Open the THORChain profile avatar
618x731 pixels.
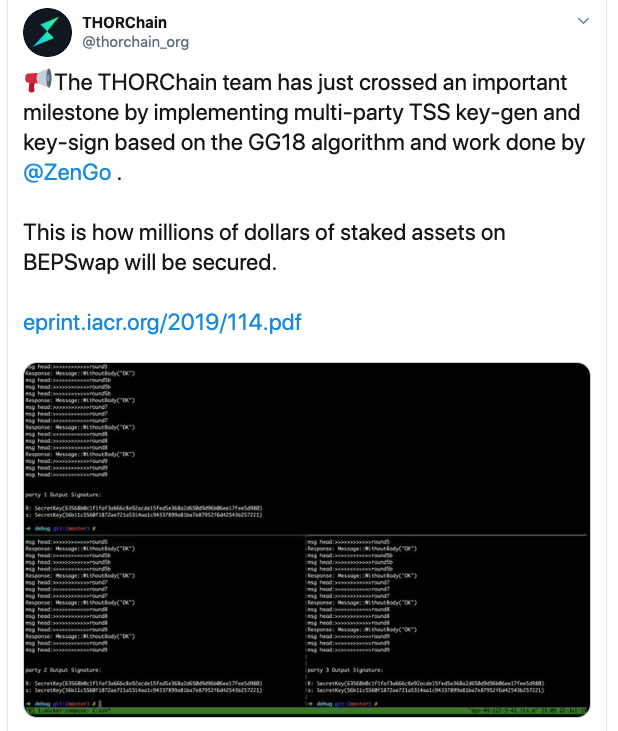coord(48,32)
